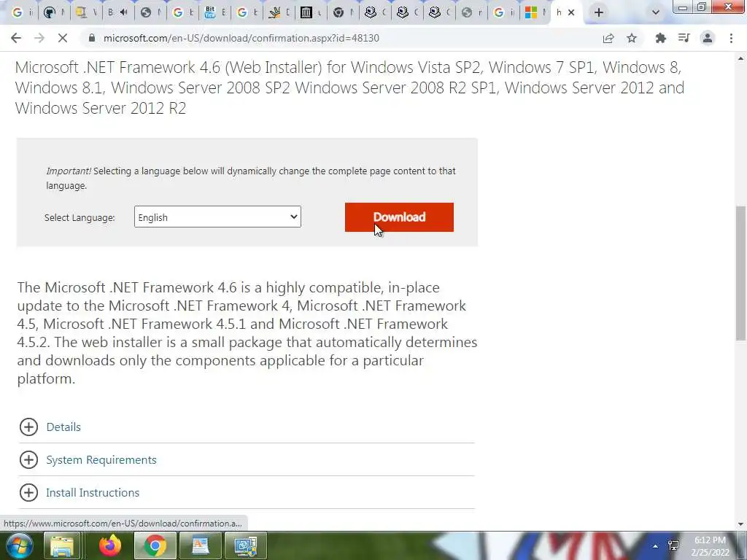Click the vertical scrollbar thumb
The width and height of the screenshot is (747, 560).
[740, 273]
